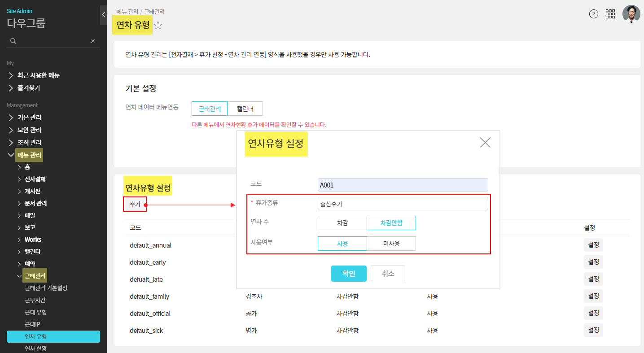The image size is (644, 353).
Task: Click the user profile avatar
Action: [x=631, y=14]
